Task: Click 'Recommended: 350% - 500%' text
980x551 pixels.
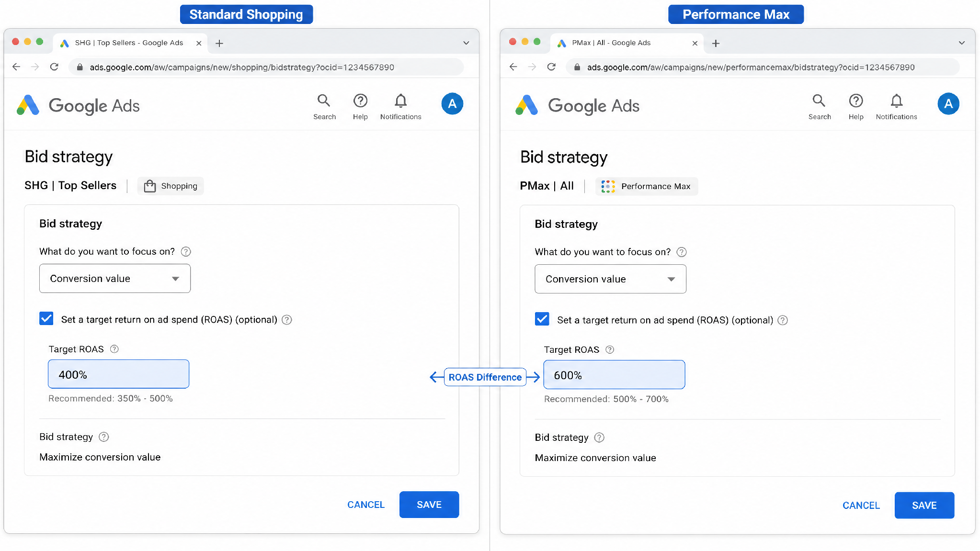Action: coord(111,398)
